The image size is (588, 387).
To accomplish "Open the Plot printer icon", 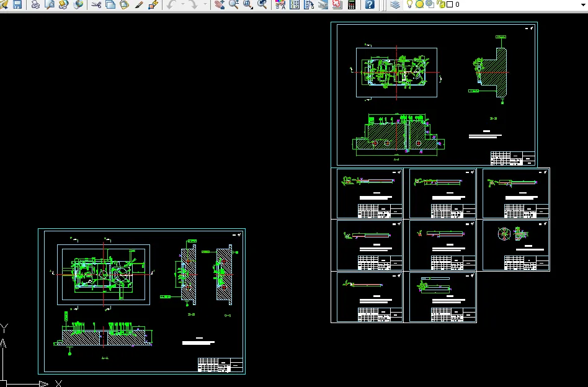I will 35,4.
